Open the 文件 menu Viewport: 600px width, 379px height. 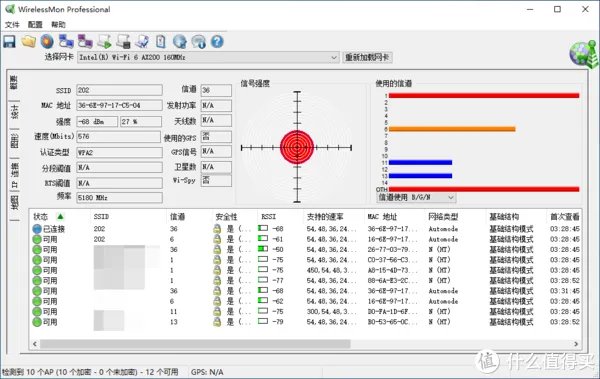click(x=12, y=25)
